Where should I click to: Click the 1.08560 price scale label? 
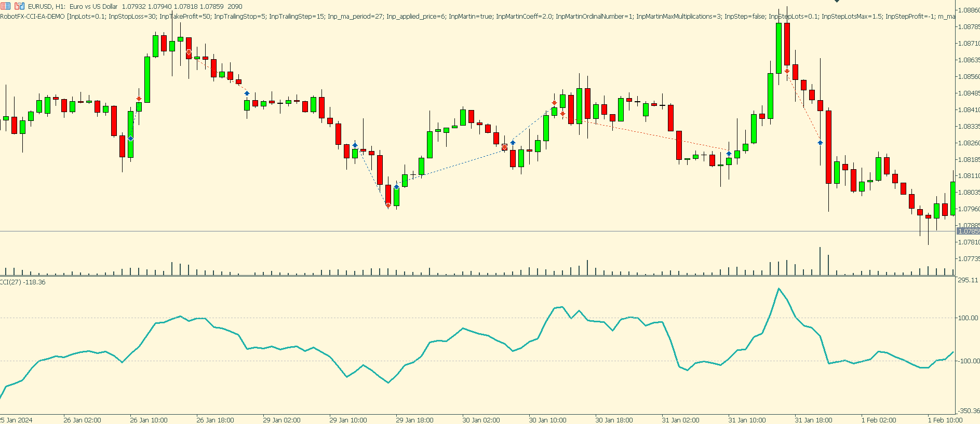tap(968, 77)
